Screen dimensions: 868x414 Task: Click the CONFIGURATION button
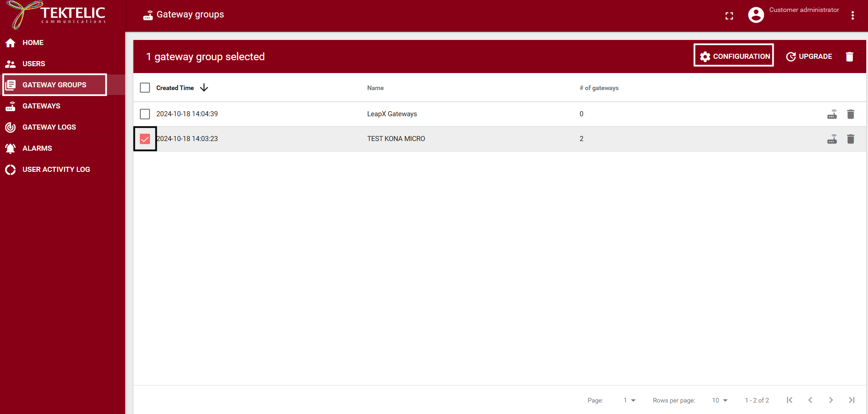tap(734, 56)
